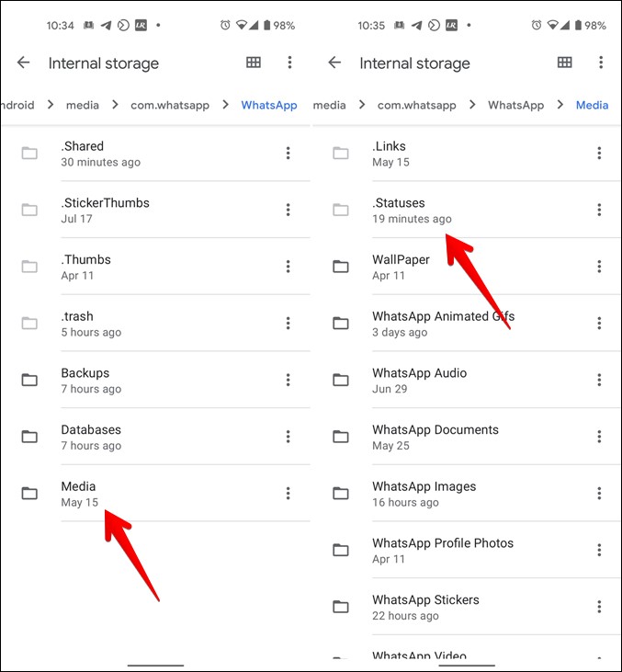Open overflow menu in right screen header
622x672 pixels.
click(601, 63)
